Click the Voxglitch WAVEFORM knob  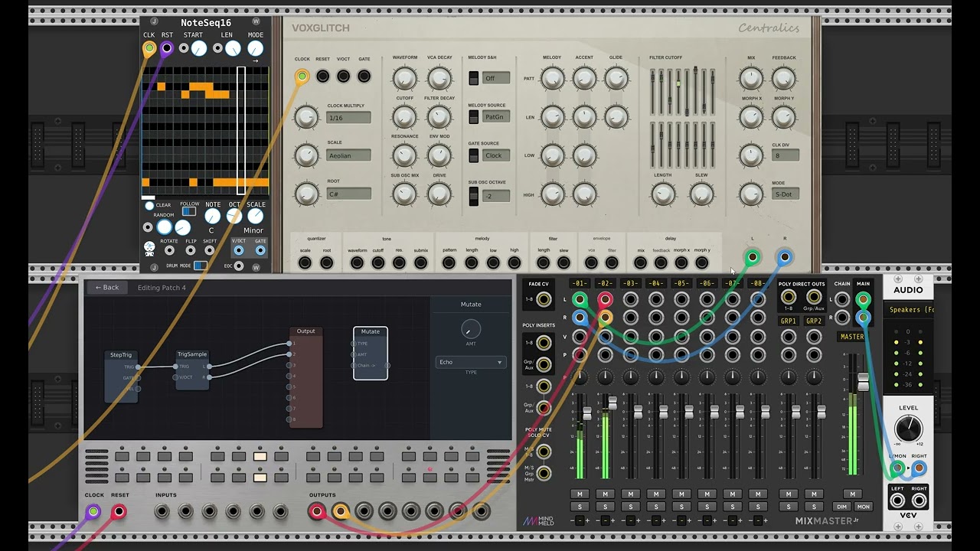tap(404, 77)
